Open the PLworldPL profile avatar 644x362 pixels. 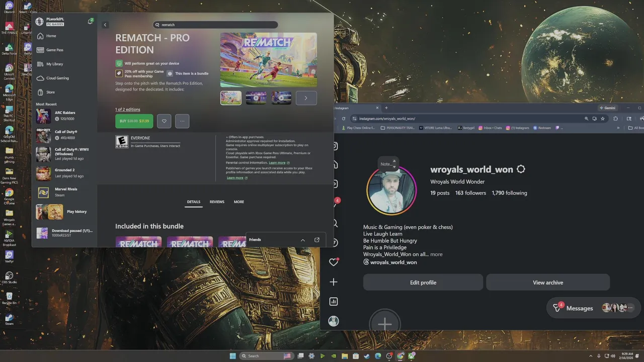pos(39,22)
